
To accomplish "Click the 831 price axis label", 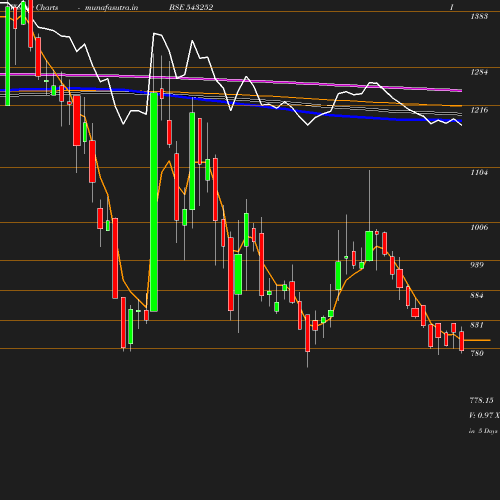I will coord(477,325).
